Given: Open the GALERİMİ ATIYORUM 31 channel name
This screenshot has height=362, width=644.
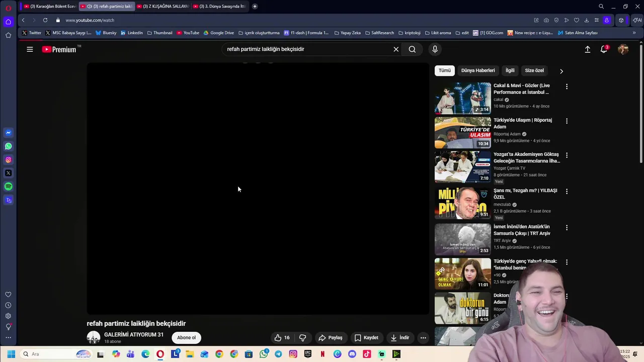Looking at the screenshot, I should coord(134,334).
